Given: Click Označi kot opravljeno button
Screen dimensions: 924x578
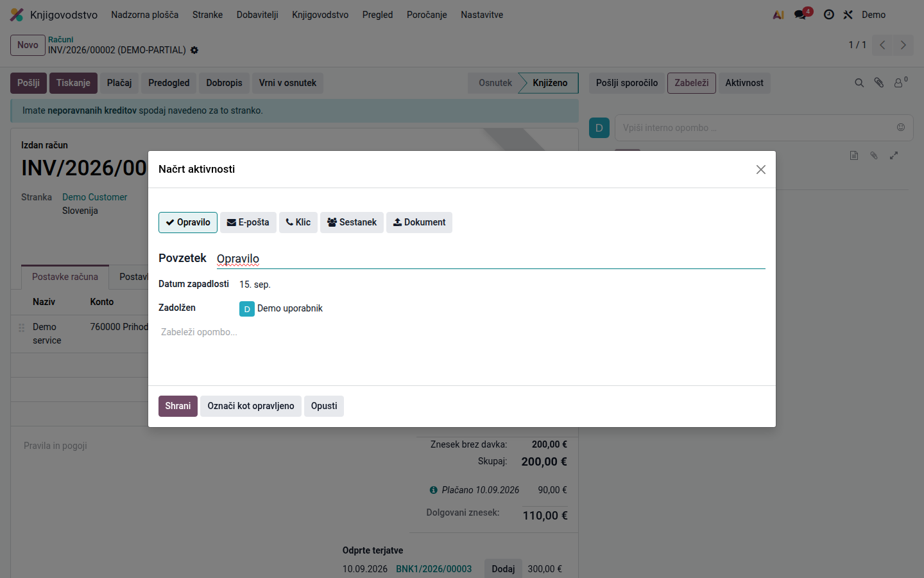Looking at the screenshot, I should pyautogui.click(x=251, y=406).
